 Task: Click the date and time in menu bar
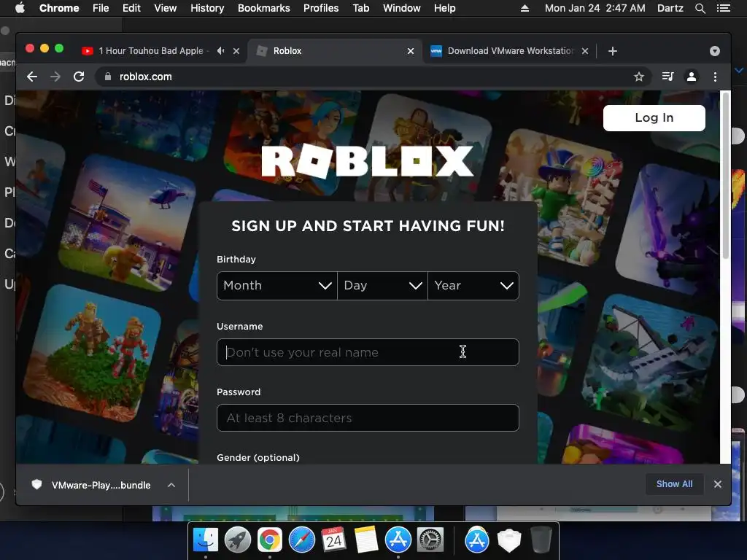(x=595, y=8)
